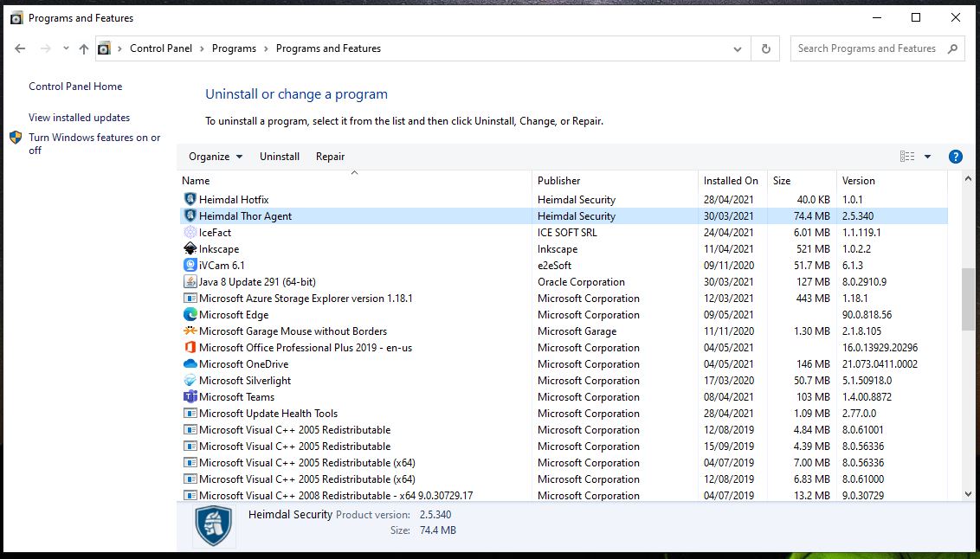Image resolution: width=980 pixels, height=559 pixels.
Task: Click the 09/11/2020 install date cell
Action: (x=728, y=266)
